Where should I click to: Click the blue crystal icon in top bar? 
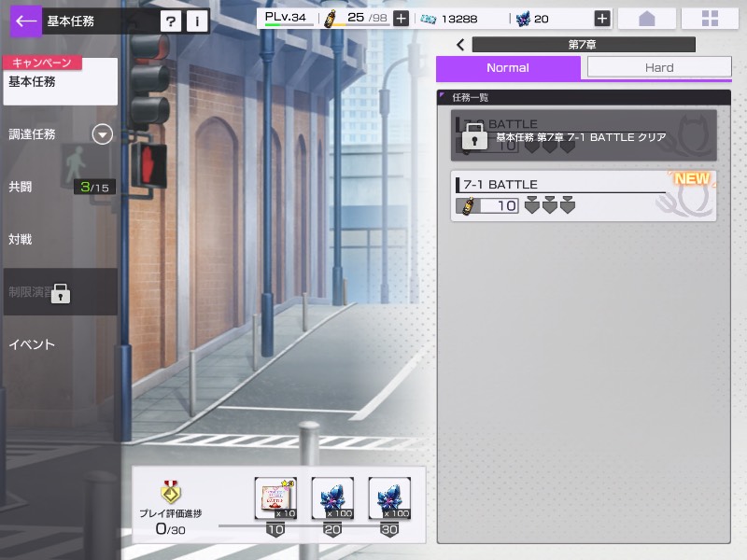coord(523,19)
